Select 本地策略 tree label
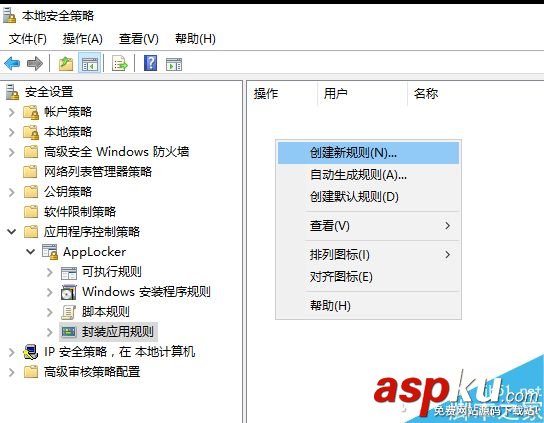544x423 pixels. [x=68, y=132]
